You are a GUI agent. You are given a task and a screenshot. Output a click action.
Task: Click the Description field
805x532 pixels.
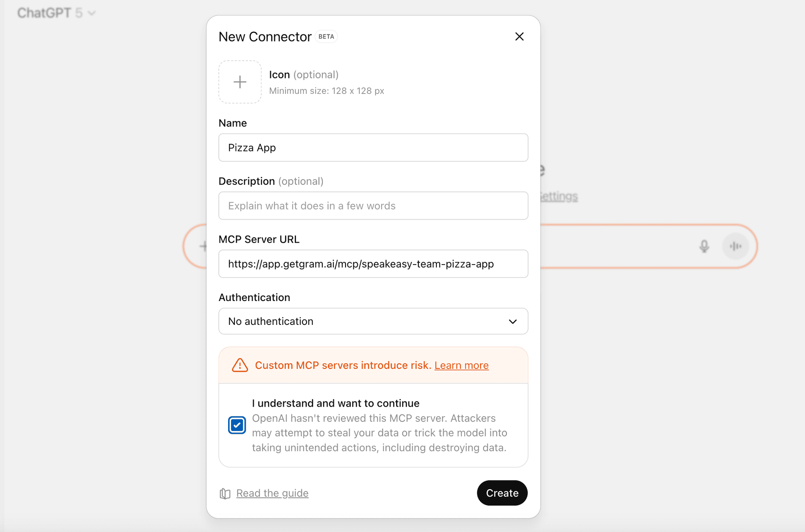pyautogui.click(x=373, y=205)
